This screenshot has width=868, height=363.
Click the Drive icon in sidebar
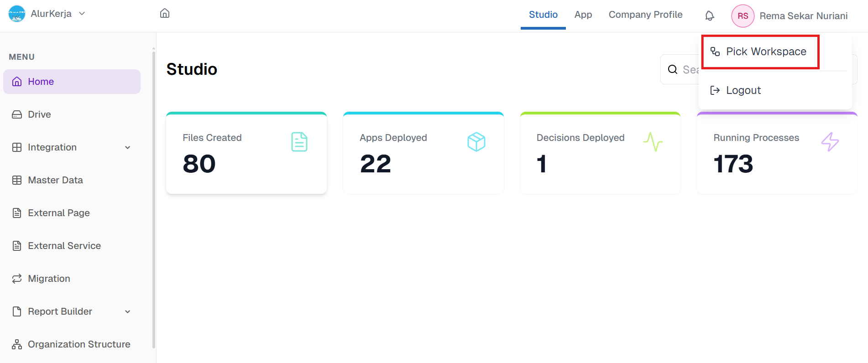pyautogui.click(x=17, y=114)
